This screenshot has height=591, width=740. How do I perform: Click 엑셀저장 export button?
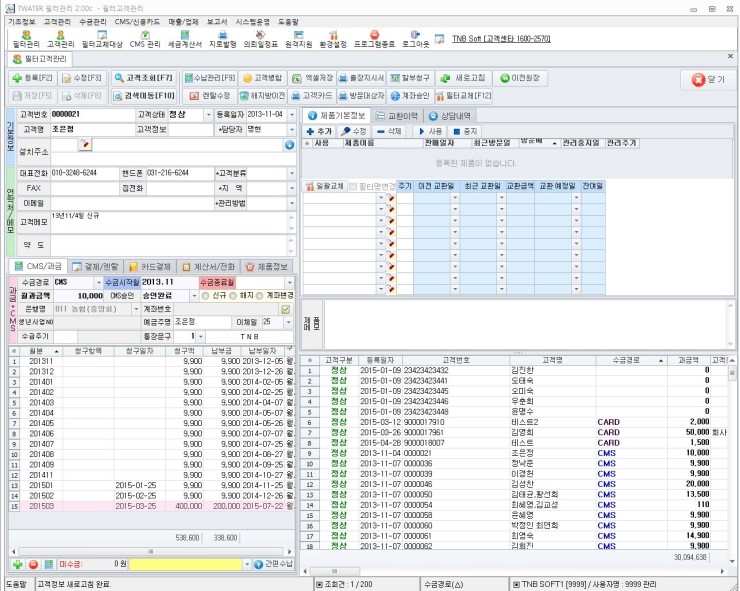click(312, 78)
